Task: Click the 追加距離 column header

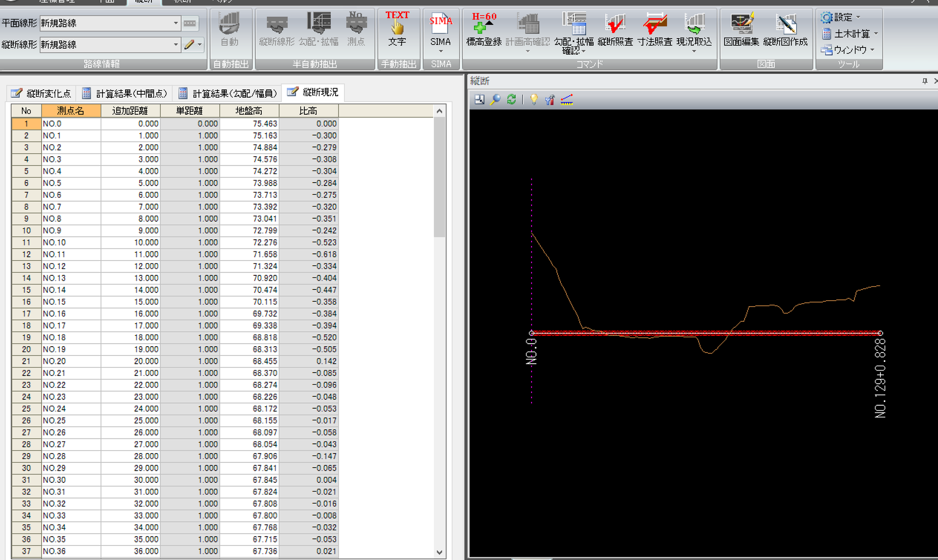Action: click(x=130, y=111)
